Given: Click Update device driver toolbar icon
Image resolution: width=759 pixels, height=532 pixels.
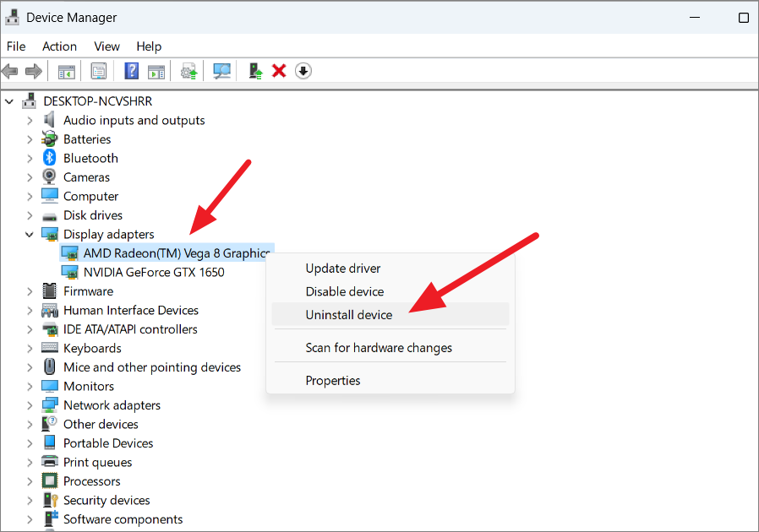Looking at the screenshot, I should pyautogui.click(x=188, y=72).
